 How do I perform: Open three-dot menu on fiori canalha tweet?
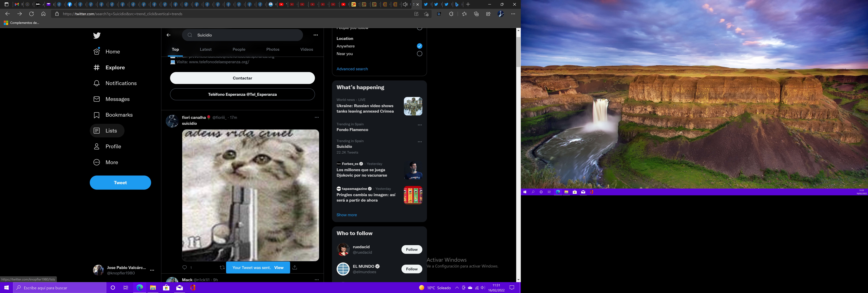point(316,117)
